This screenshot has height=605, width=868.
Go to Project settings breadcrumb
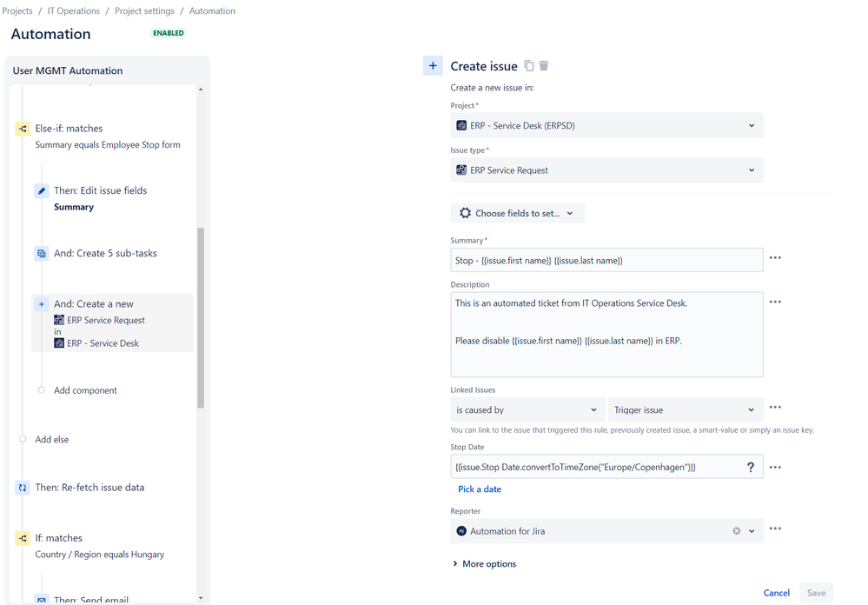click(x=144, y=11)
